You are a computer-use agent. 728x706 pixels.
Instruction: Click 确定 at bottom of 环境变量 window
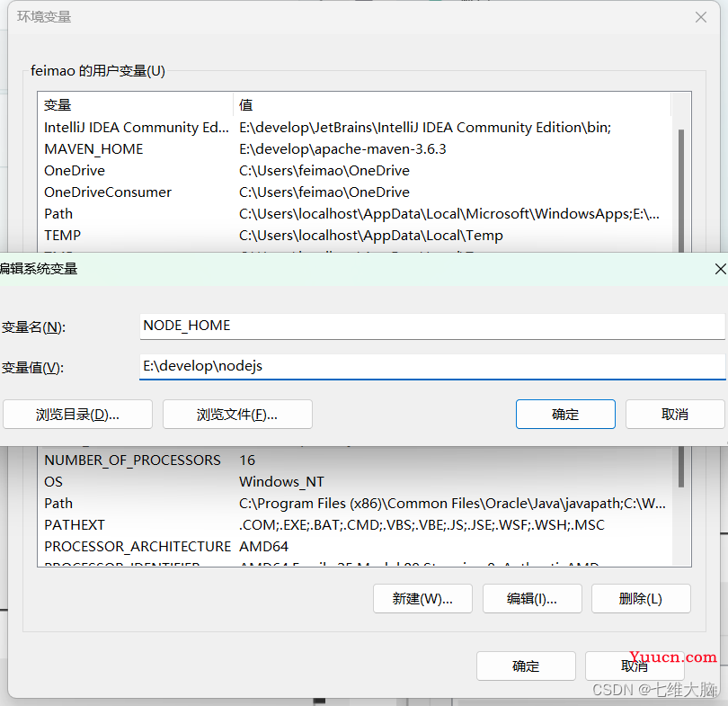click(x=526, y=666)
